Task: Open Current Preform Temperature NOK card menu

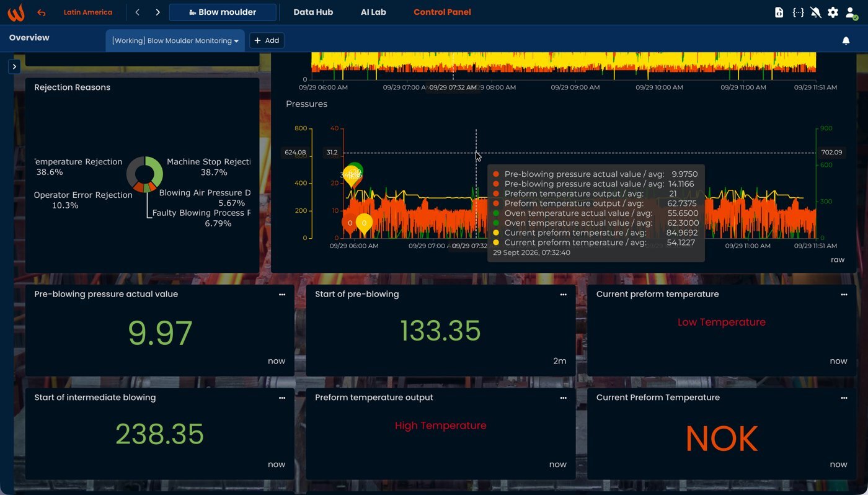Action: click(x=844, y=398)
